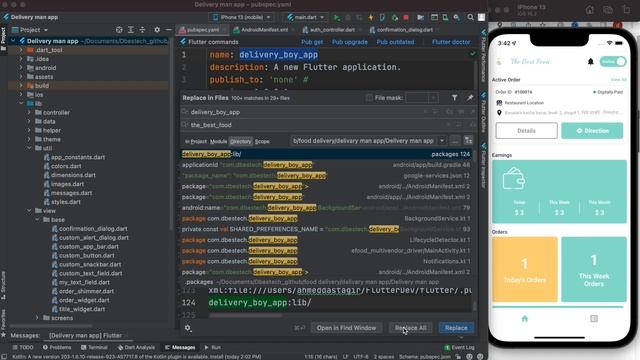Switch to the AndroidManifest.xml editor tab

(x=264, y=30)
